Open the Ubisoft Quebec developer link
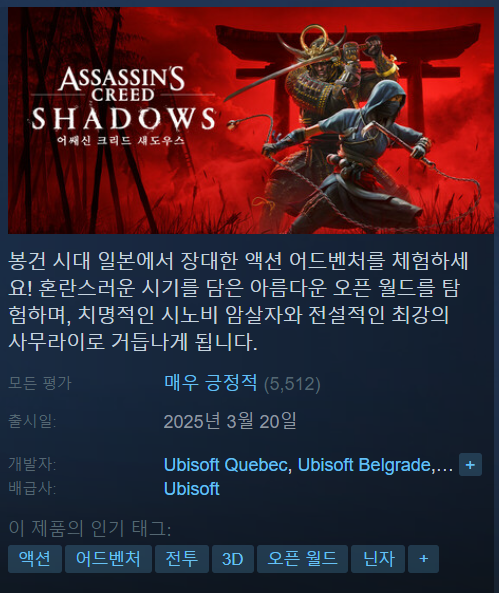The width and height of the screenshot is (499, 593). [x=226, y=465]
